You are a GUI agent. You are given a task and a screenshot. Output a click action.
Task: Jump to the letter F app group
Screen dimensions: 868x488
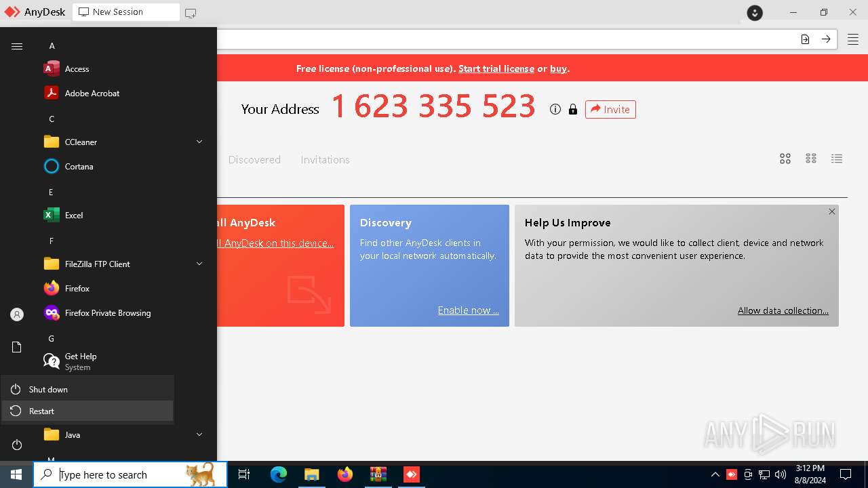click(52, 241)
